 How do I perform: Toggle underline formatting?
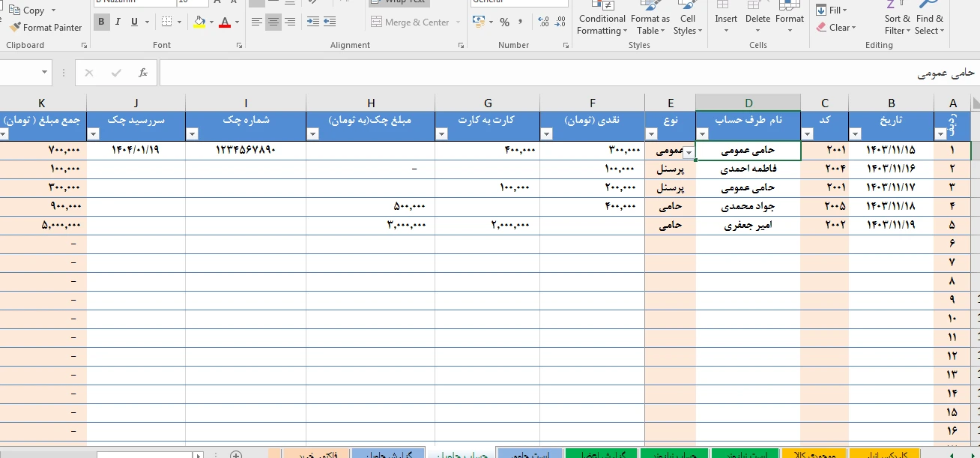[135, 22]
